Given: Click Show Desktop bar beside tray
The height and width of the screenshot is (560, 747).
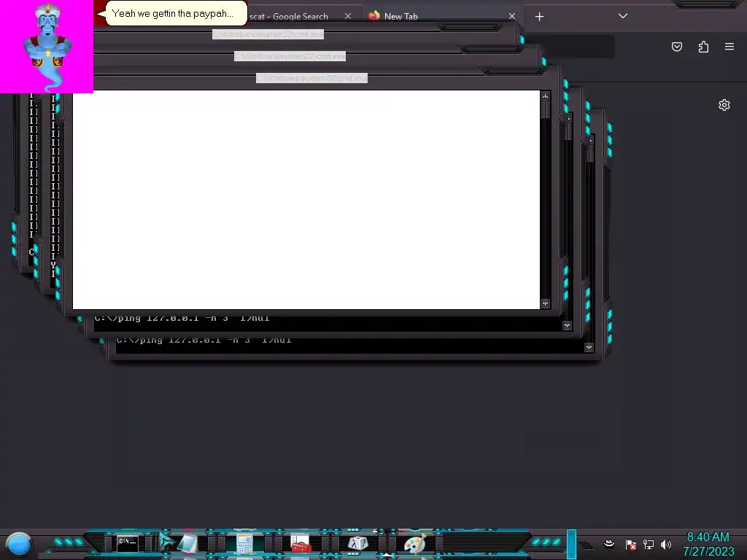Looking at the screenshot, I should tap(572, 544).
